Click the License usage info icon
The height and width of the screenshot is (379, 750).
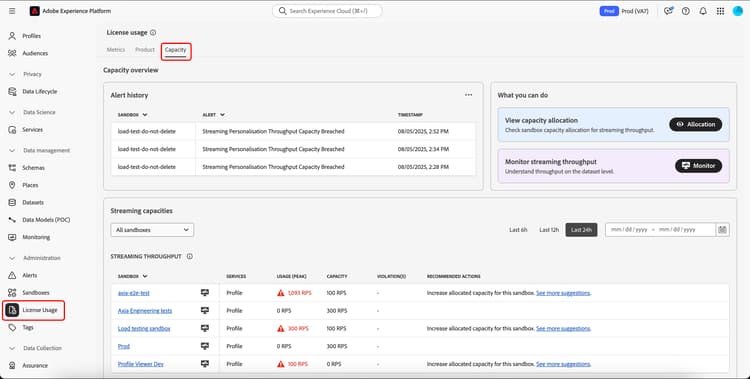pos(153,33)
